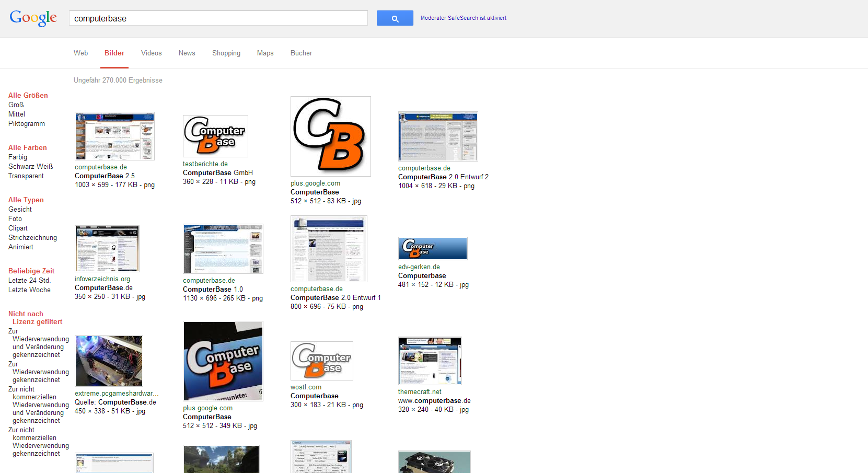Click the testberichte.de source text

click(x=205, y=164)
